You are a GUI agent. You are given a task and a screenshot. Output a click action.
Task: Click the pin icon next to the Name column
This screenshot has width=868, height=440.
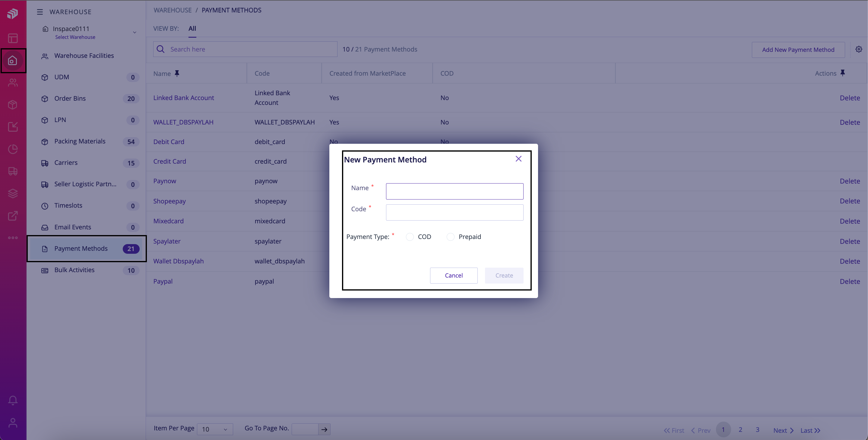pos(177,74)
